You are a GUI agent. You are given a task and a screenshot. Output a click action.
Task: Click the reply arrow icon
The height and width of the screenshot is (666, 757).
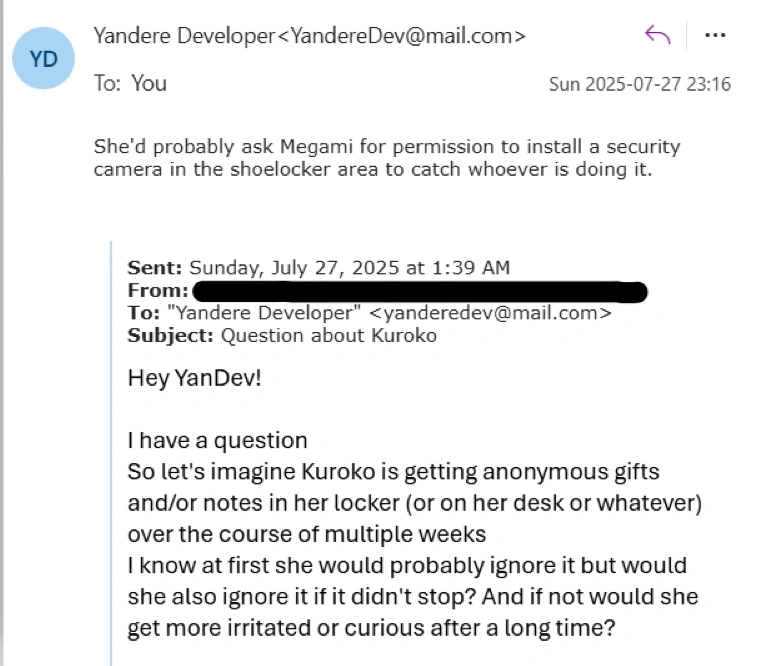[657, 36]
